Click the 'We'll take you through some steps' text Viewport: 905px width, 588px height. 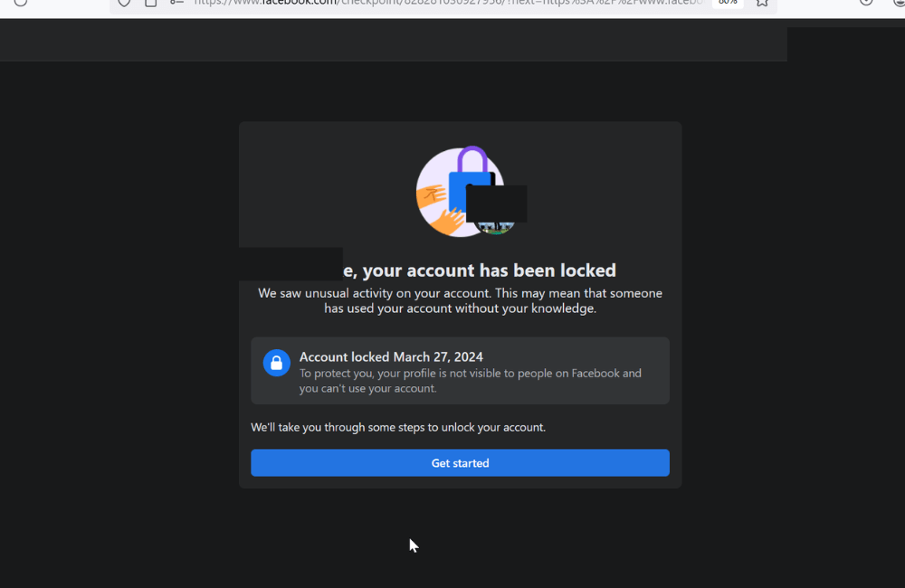click(398, 427)
